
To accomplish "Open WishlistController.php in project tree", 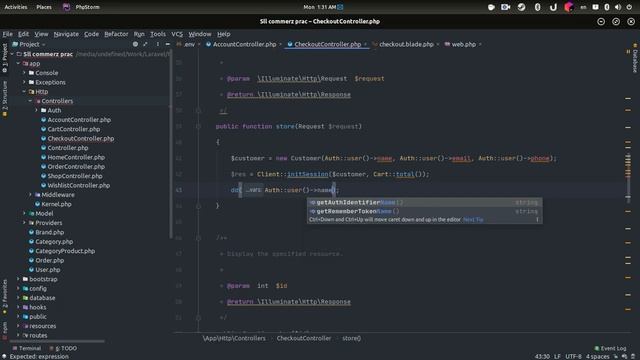I will pyautogui.click(x=79, y=185).
